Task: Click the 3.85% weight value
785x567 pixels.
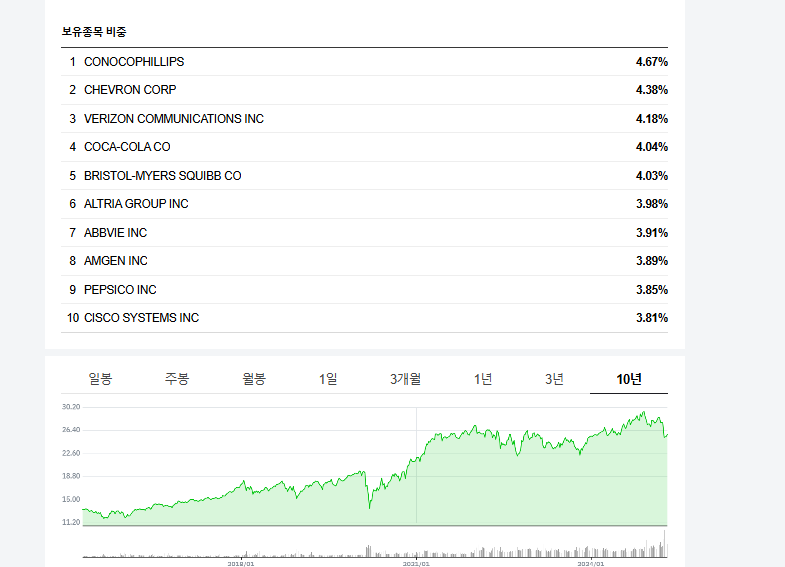Action: (652, 290)
